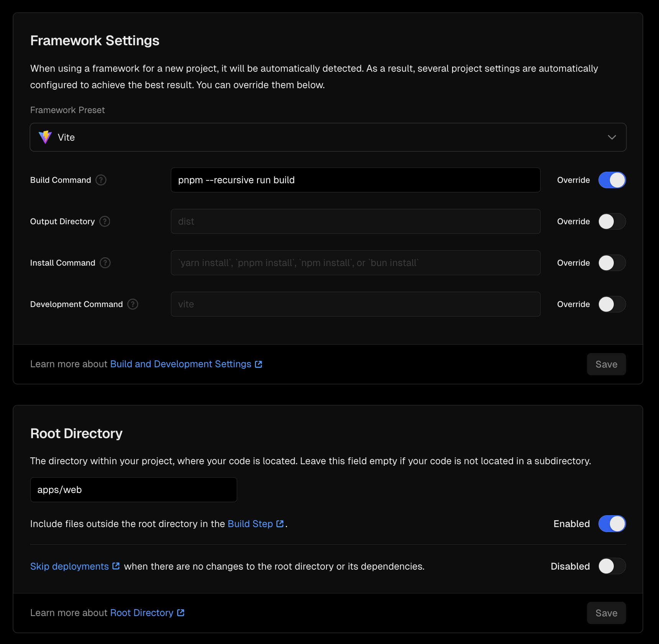Disable the Build Command override toggle
Viewport: 659px width, 644px height.
[x=612, y=180]
